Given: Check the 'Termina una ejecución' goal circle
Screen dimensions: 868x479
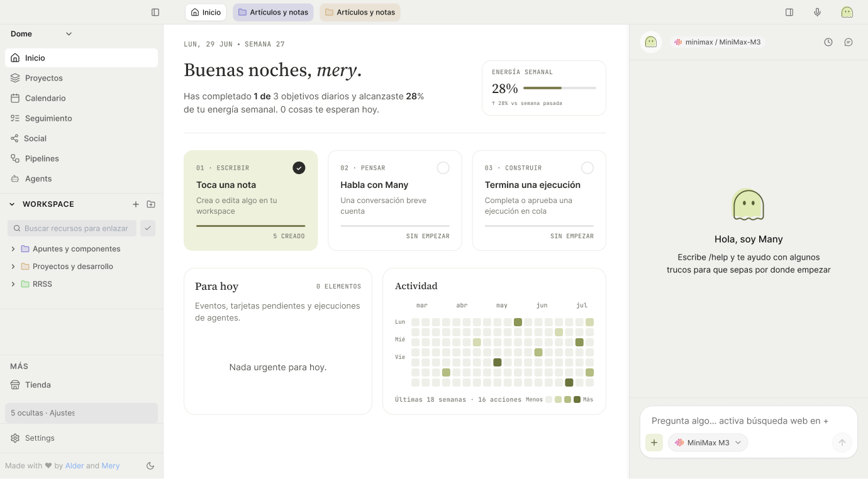Looking at the screenshot, I should coord(587,168).
